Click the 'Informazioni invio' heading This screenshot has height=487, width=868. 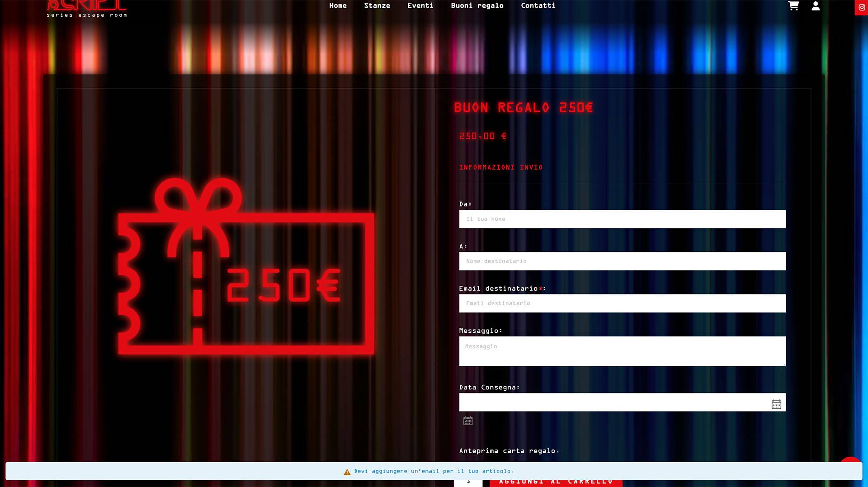pyautogui.click(x=500, y=167)
